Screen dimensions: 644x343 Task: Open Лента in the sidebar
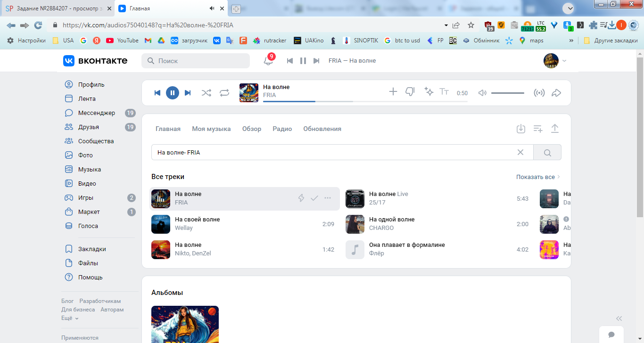[x=87, y=99]
